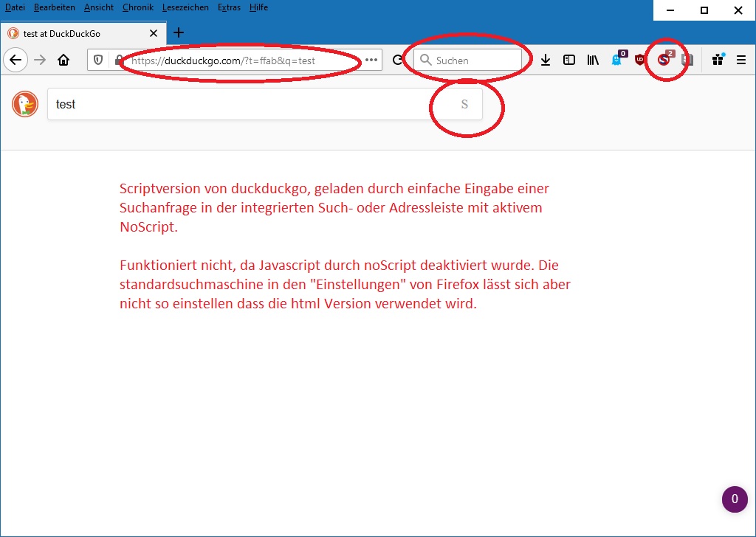
Task: Show site security info via padlock icon
Action: pyautogui.click(x=118, y=60)
